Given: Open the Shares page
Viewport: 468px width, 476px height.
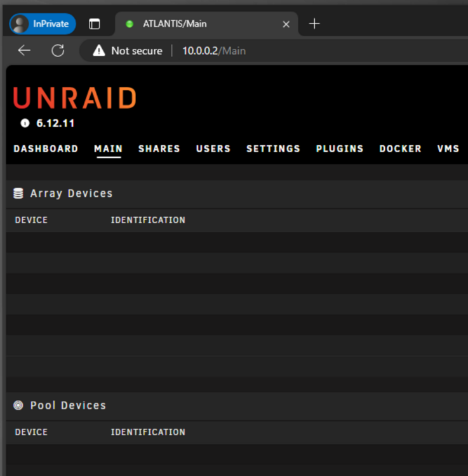Looking at the screenshot, I should pos(159,149).
